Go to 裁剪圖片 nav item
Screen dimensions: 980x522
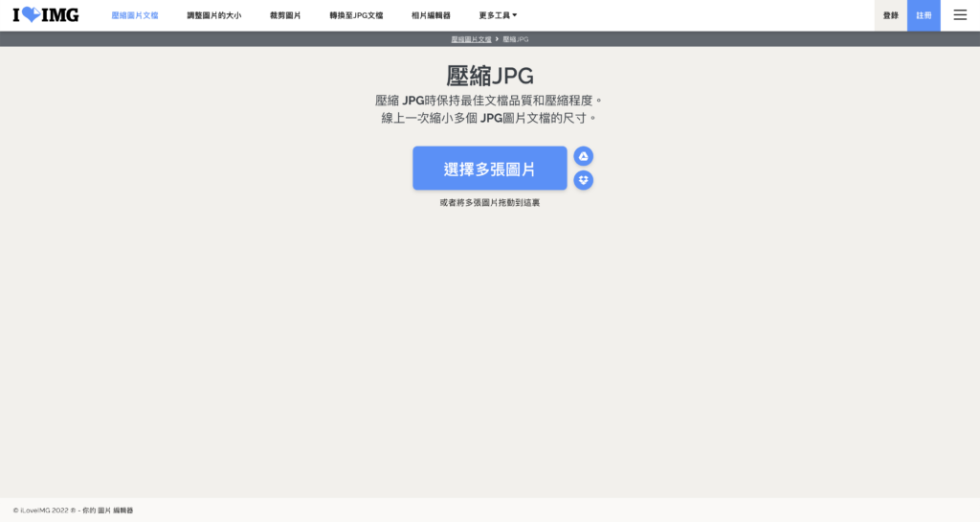(x=285, y=15)
